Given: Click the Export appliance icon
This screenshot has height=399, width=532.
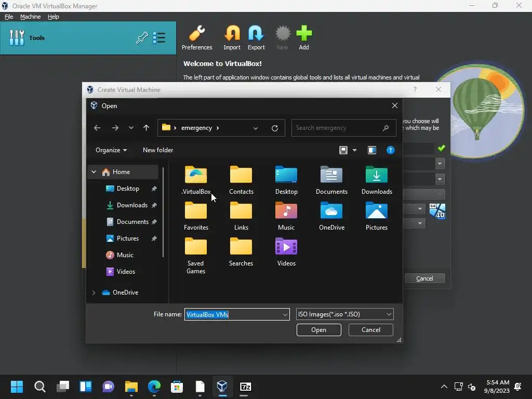Looking at the screenshot, I should [x=256, y=37].
